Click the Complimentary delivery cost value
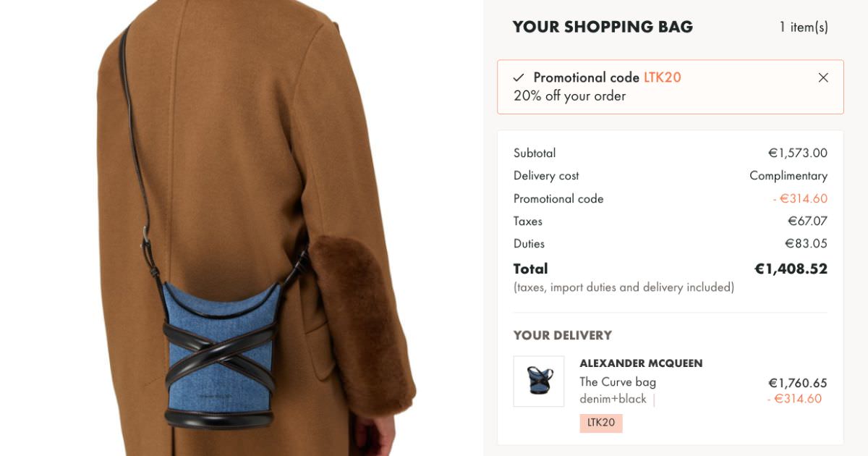The image size is (868, 456). click(x=788, y=176)
